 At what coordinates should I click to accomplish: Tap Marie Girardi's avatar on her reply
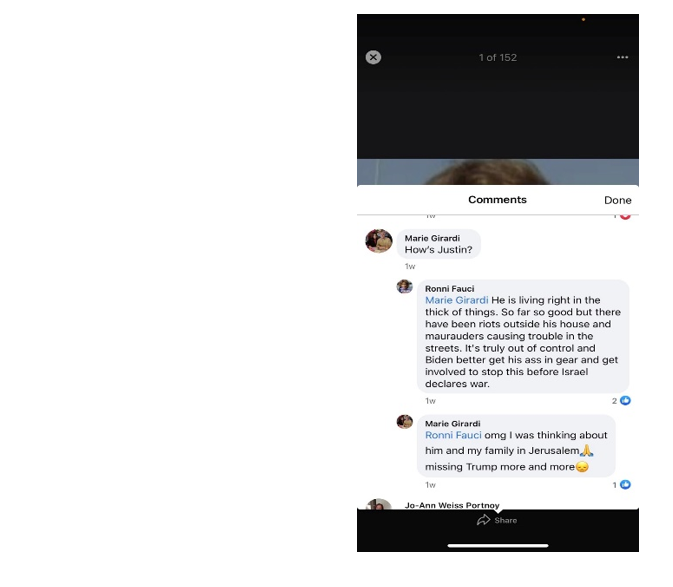tap(404, 421)
